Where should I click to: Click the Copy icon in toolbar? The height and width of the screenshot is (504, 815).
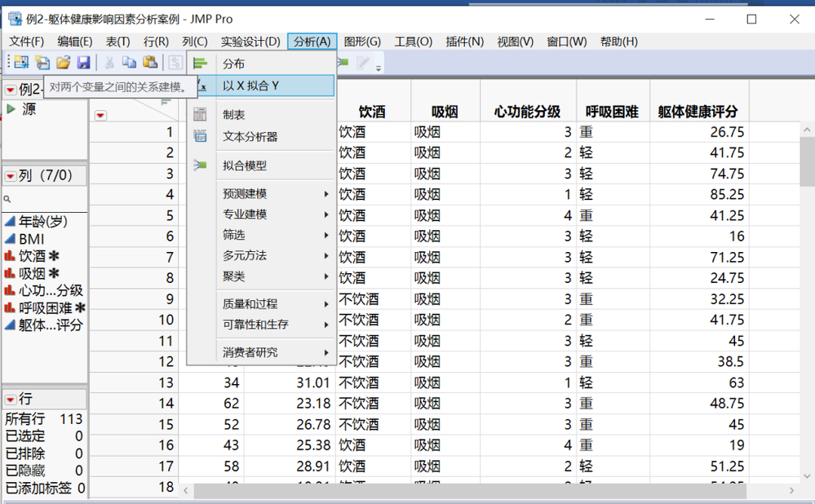click(x=128, y=62)
